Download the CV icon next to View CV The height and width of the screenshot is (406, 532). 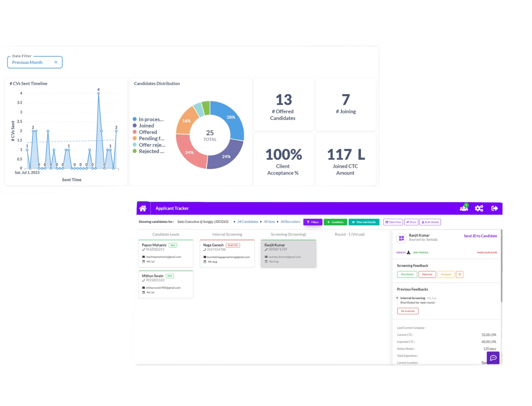409,252
